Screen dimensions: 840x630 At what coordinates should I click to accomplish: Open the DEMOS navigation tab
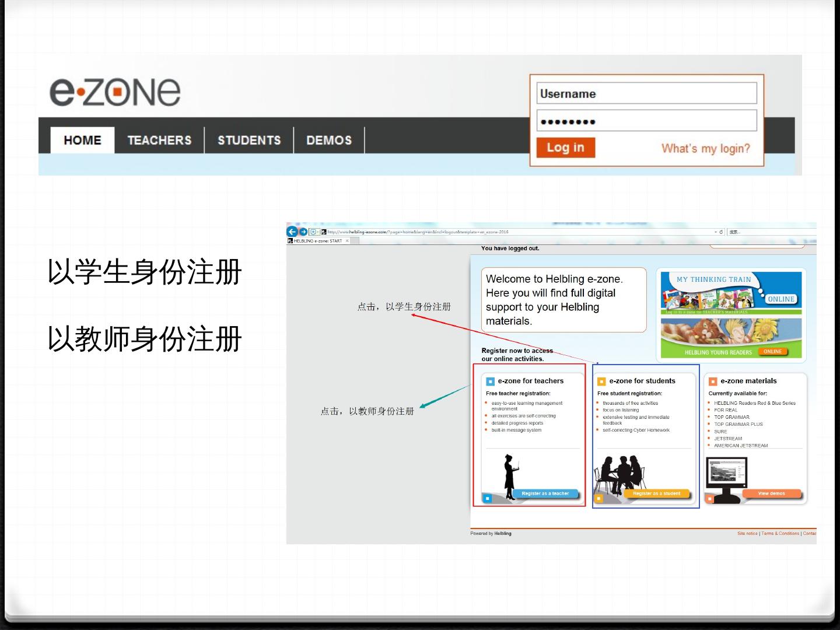coord(329,141)
